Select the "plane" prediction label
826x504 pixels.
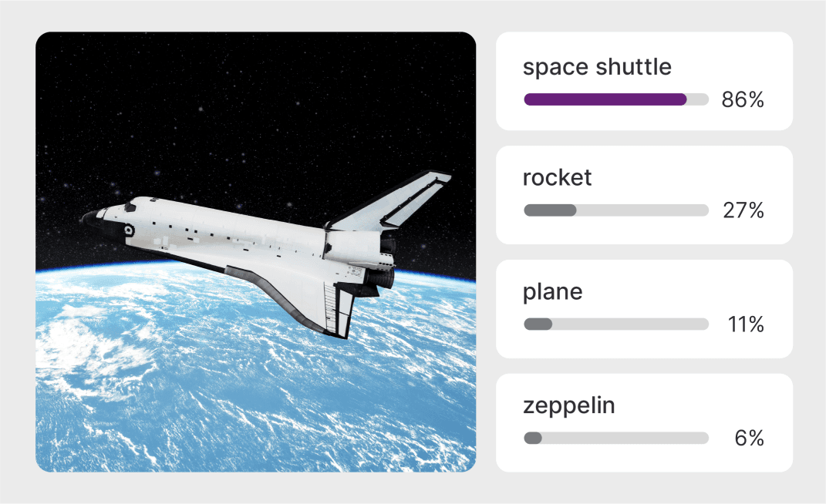pyautogui.click(x=552, y=292)
